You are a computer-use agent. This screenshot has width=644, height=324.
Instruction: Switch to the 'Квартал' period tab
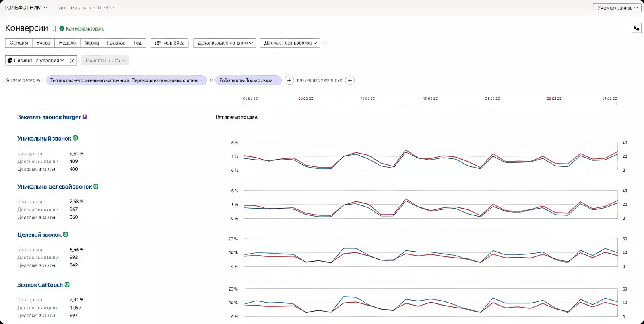tap(116, 43)
